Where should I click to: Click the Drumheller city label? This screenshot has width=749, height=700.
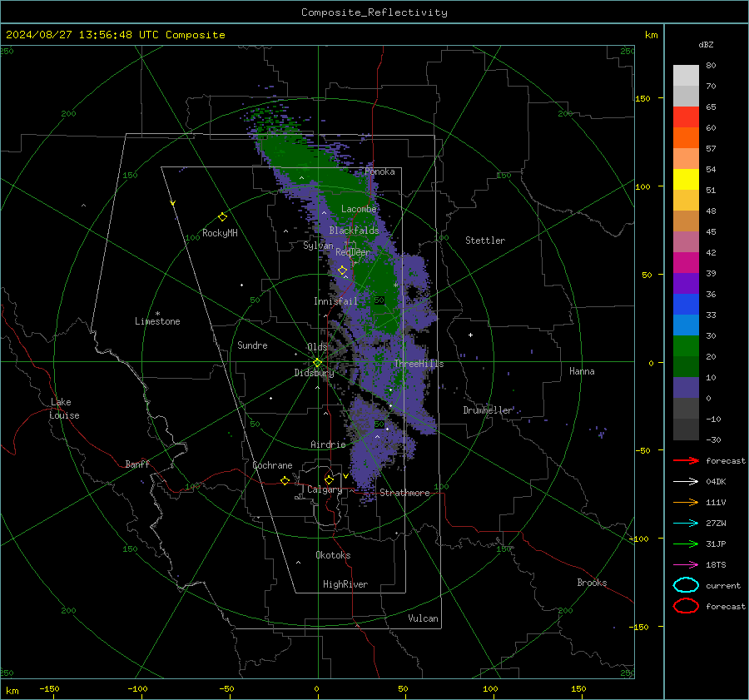(x=488, y=410)
